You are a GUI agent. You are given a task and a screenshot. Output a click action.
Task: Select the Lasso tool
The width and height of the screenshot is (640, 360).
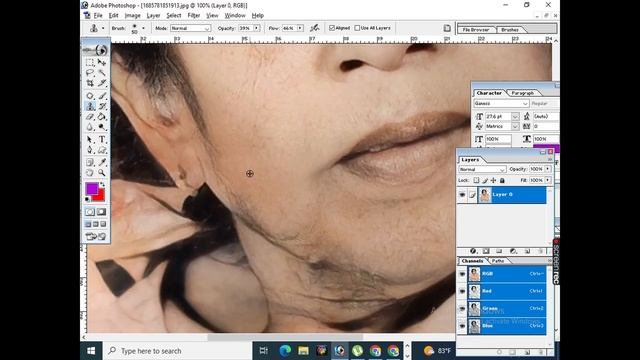90,73
